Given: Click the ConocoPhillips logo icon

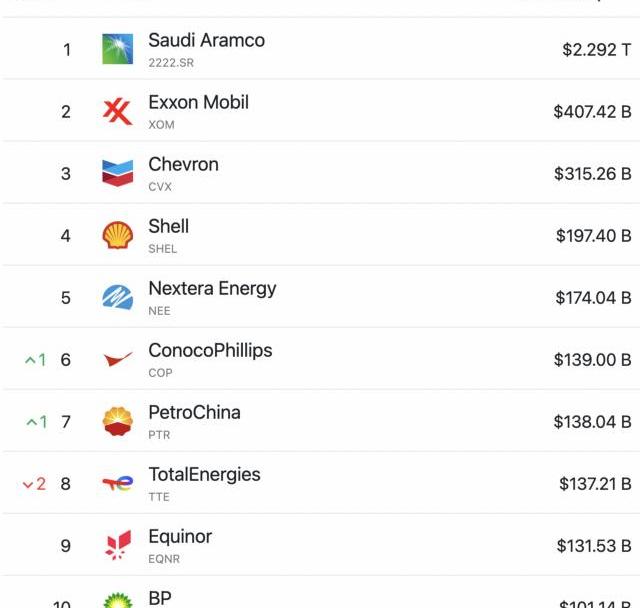Looking at the screenshot, I should 117,359.
